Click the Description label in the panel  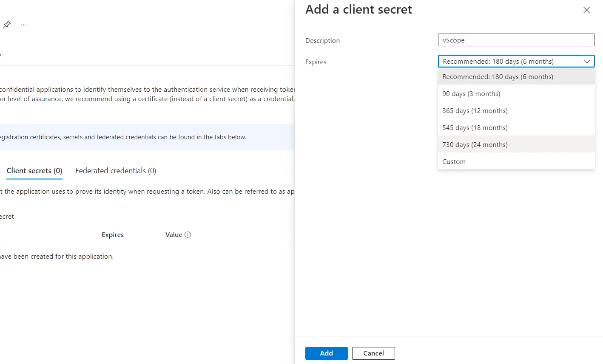(x=322, y=40)
